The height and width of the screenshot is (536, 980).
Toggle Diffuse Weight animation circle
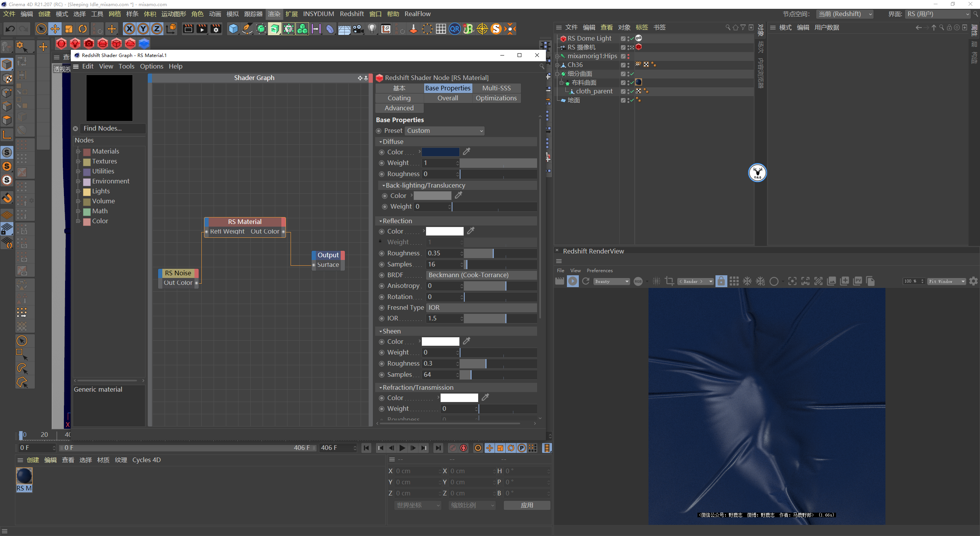point(382,163)
